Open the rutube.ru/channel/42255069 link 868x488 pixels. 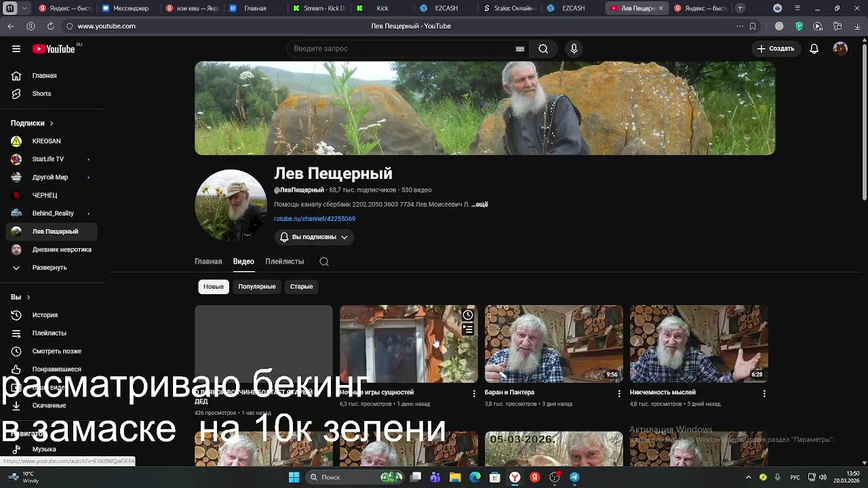click(x=315, y=219)
